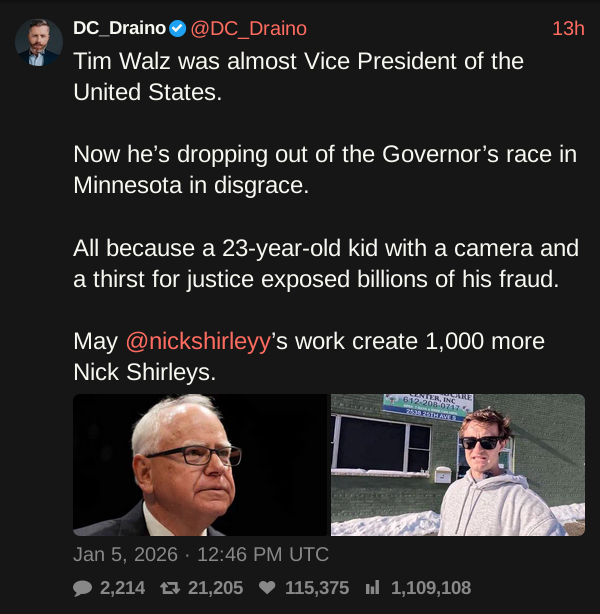Open the @nickshirleyy mention link
This screenshot has width=600, height=614.
tap(198, 341)
